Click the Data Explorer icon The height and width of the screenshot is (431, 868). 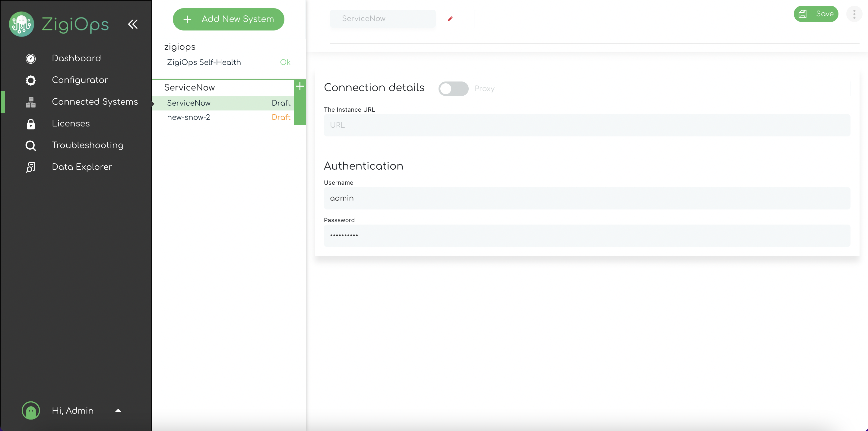click(30, 167)
